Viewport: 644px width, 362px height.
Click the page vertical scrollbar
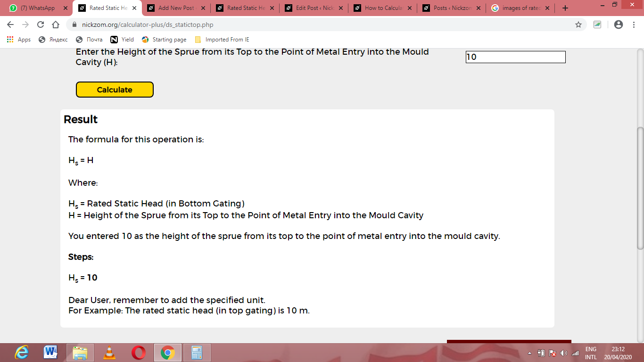click(640, 188)
